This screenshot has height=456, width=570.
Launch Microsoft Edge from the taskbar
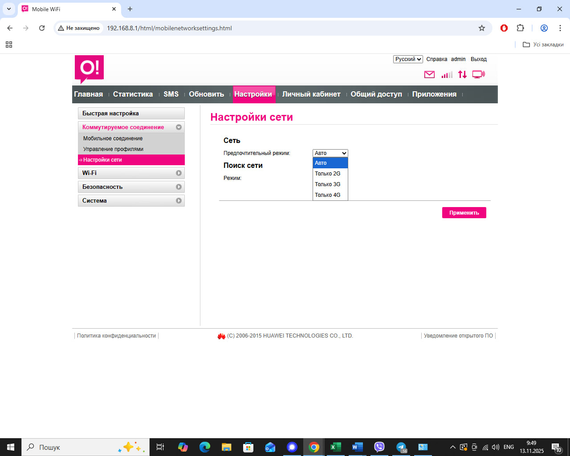click(x=205, y=447)
